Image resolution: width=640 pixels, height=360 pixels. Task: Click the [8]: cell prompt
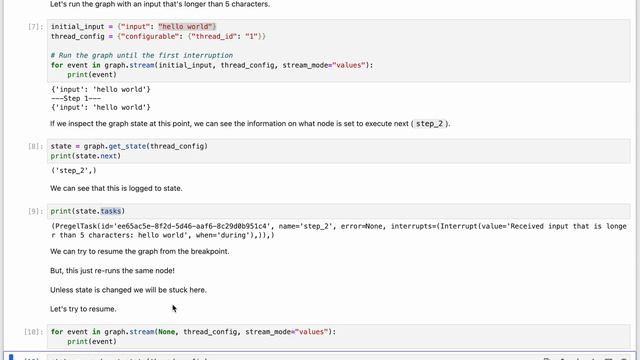pos(36,146)
